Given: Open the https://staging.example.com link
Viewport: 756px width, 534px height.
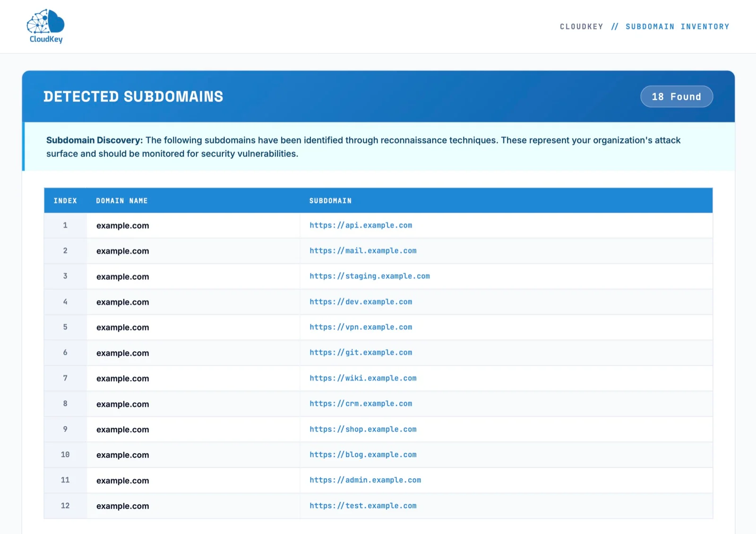Looking at the screenshot, I should coord(369,276).
